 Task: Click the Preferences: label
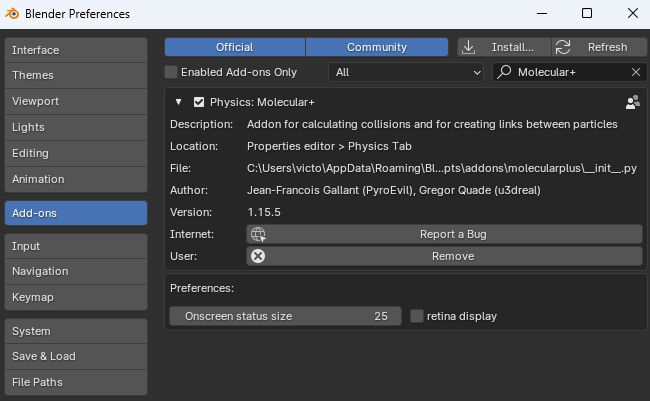(x=202, y=288)
